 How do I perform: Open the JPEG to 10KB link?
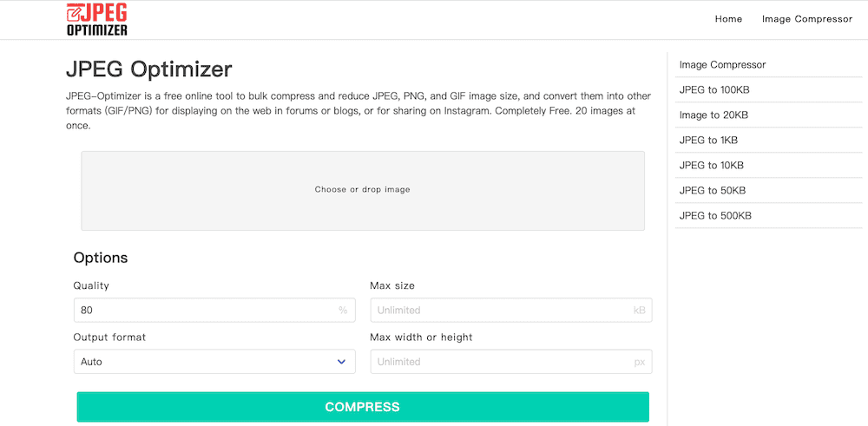pyautogui.click(x=712, y=166)
